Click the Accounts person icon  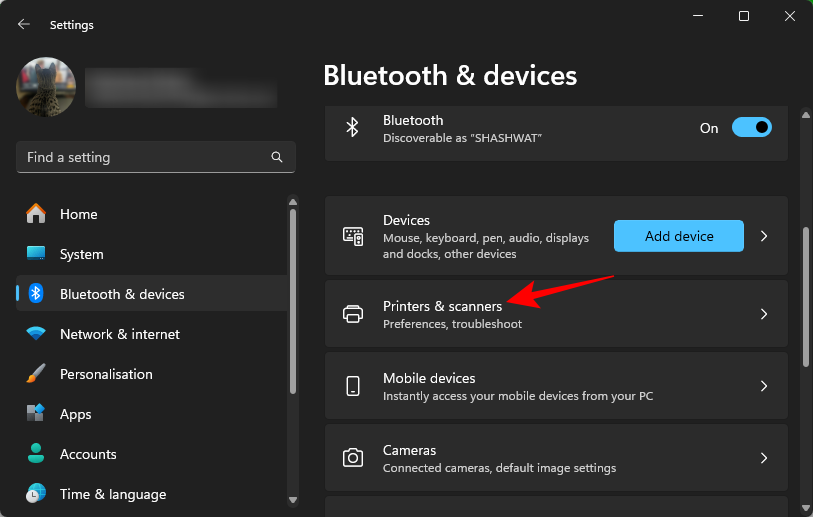point(36,454)
